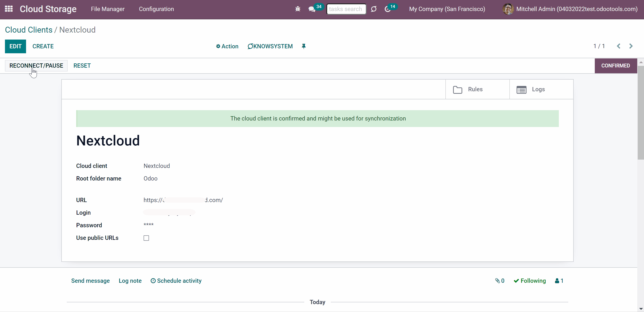Screen dimensions: 644x312
Task: Click Mitchell Admin avatar picture
Action: point(508,9)
